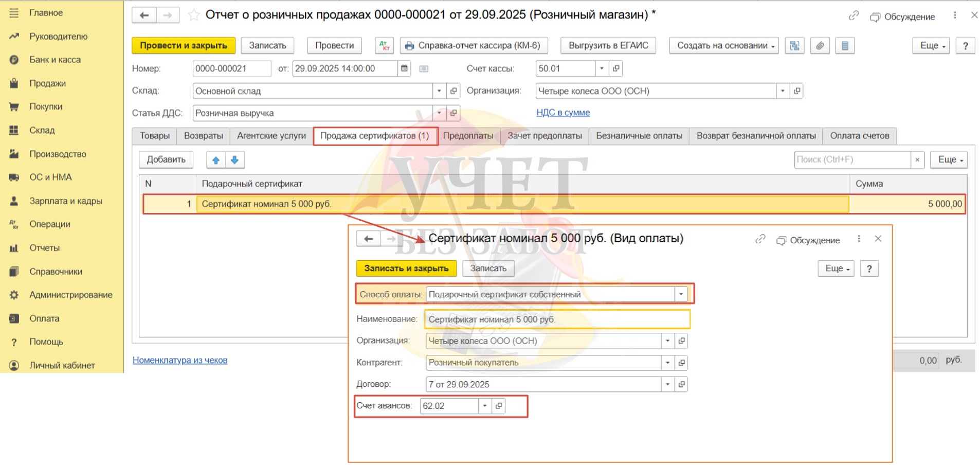Click the back arrow in payment type dialog
Screen dimensions: 980x465
pos(368,239)
